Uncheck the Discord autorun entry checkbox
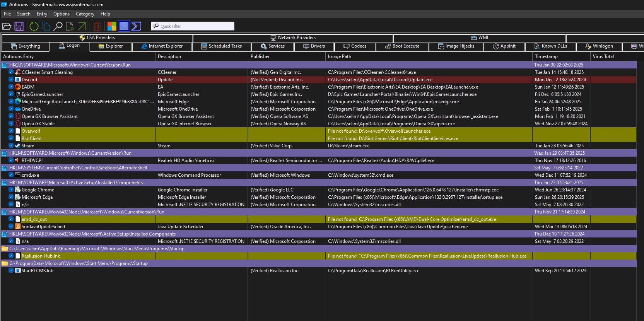This screenshot has height=321, width=644. coord(11,79)
